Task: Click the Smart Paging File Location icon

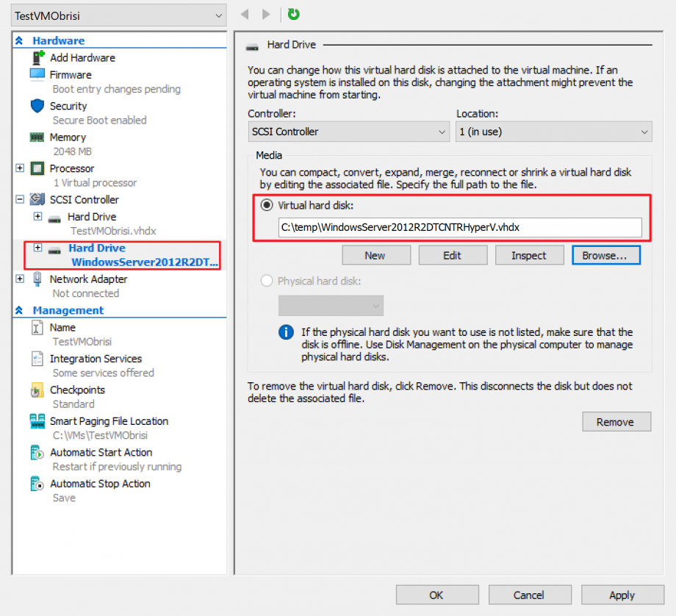Action: pos(37,420)
